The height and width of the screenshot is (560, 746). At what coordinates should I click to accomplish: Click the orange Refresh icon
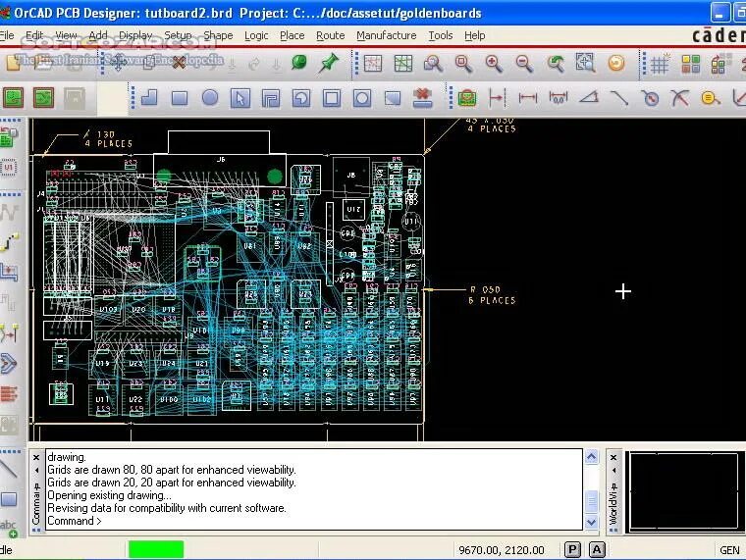pos(616,63)
